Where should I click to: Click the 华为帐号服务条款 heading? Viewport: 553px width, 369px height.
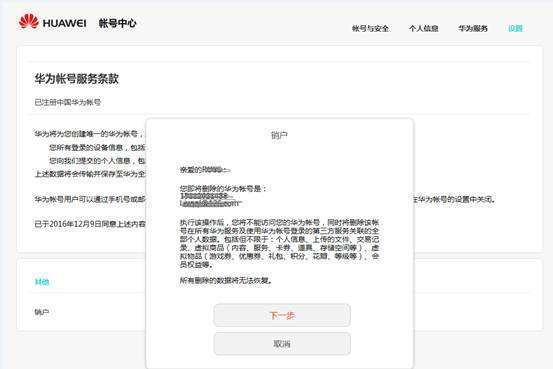(77, 79)
